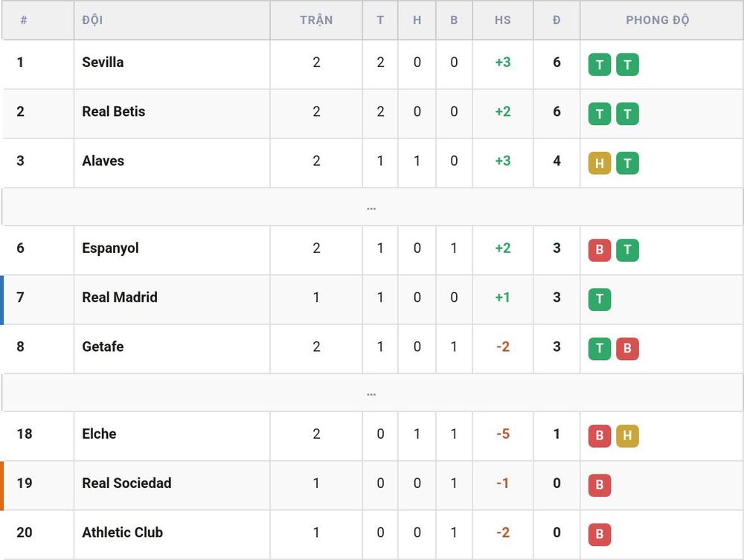Click Elche's yellow H form badge
Screen dimensions: 744x560
pyautogui.click(x=627, y=437)
